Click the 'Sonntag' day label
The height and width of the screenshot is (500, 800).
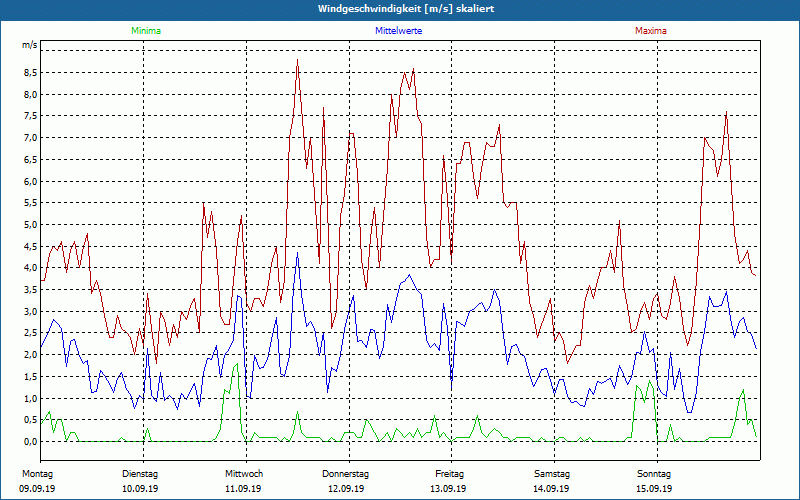click(654, 474)
